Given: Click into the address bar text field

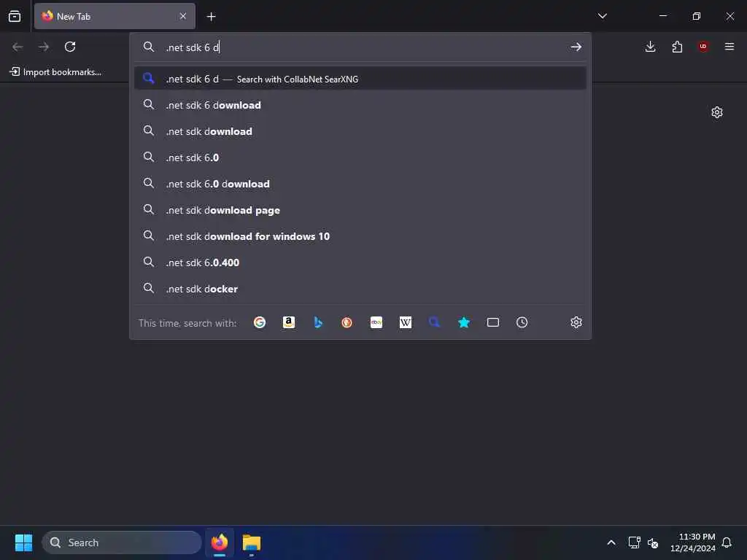Looking at the screenshot, I should pos(362,47).
